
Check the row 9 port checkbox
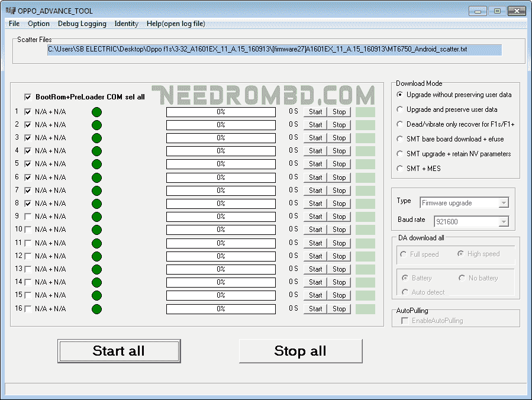tap(28, 217)
